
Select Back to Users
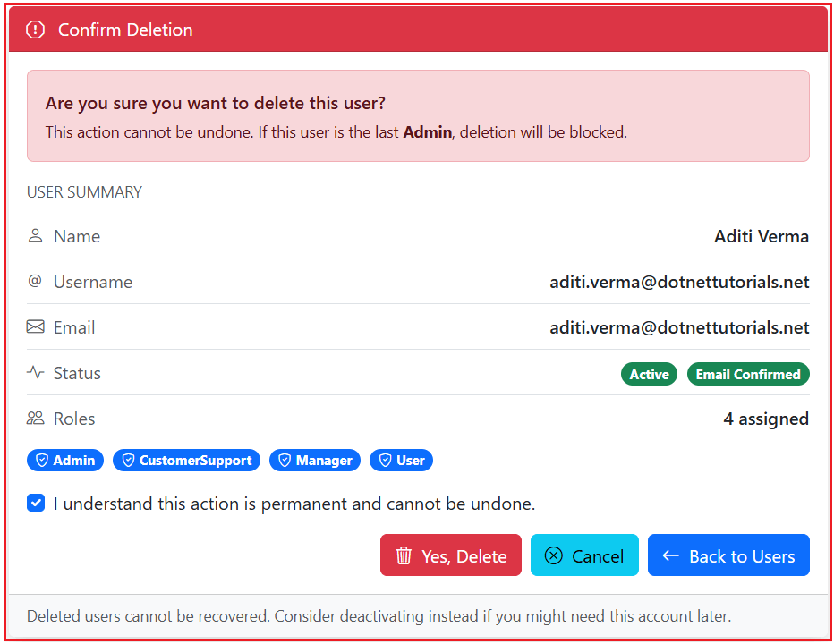point(728,555)
